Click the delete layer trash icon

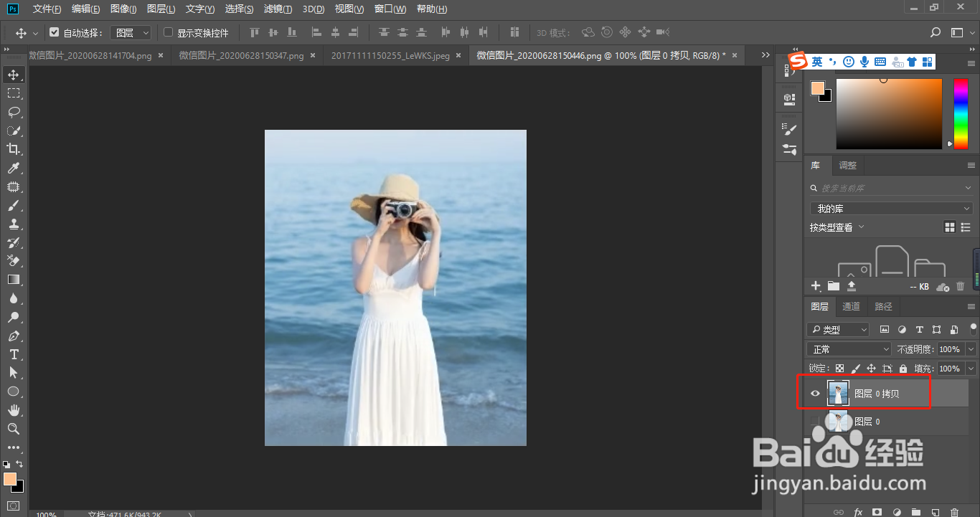[x=954, y=512]
